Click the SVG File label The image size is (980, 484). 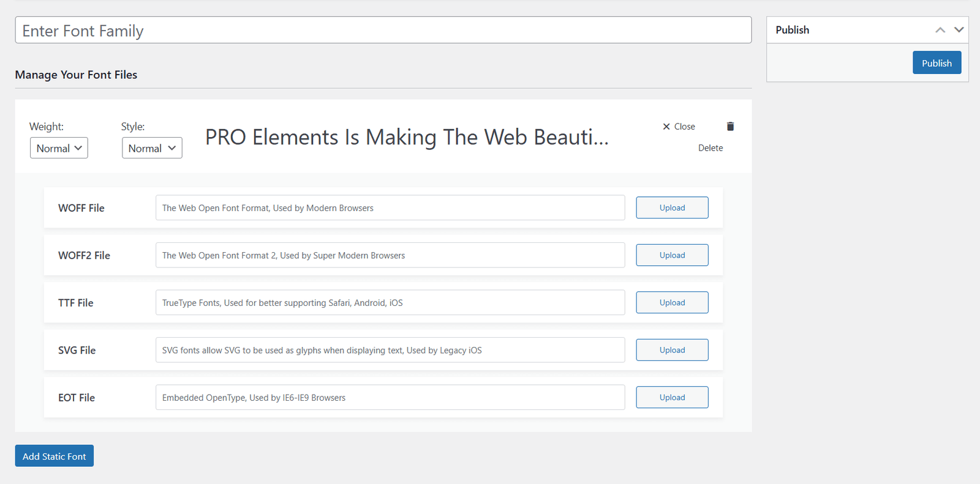77,351
